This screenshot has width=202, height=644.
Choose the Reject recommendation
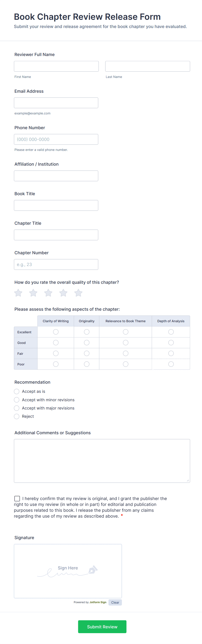click(x=17, y=416)
